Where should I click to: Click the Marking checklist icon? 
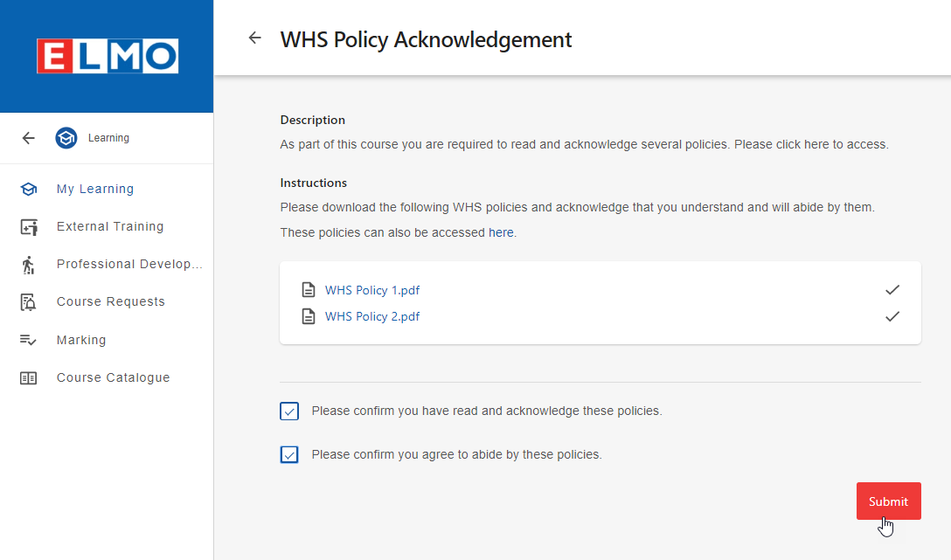coord(28,340)
